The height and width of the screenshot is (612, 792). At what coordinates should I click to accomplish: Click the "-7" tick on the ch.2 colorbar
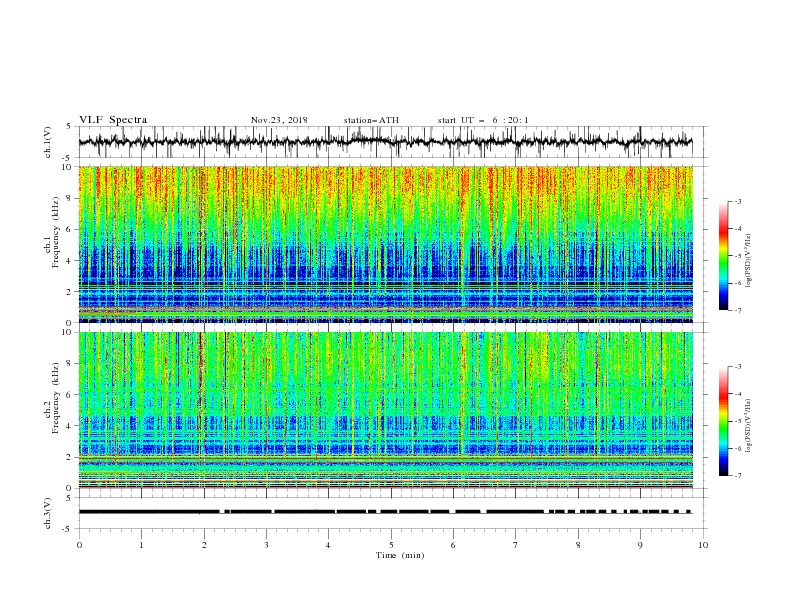pos(737,476)
